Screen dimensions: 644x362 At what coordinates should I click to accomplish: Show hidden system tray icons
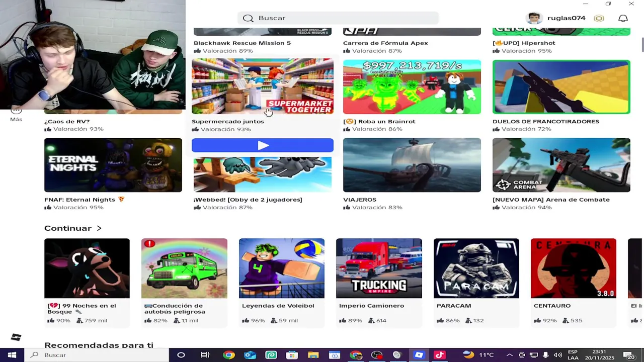(509, 355)
